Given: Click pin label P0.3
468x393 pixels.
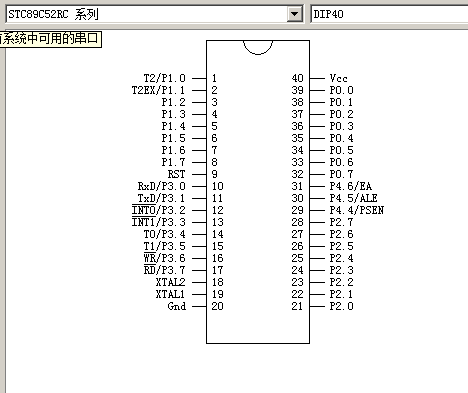Looking at the screenshot, I should tap(341, 126).
